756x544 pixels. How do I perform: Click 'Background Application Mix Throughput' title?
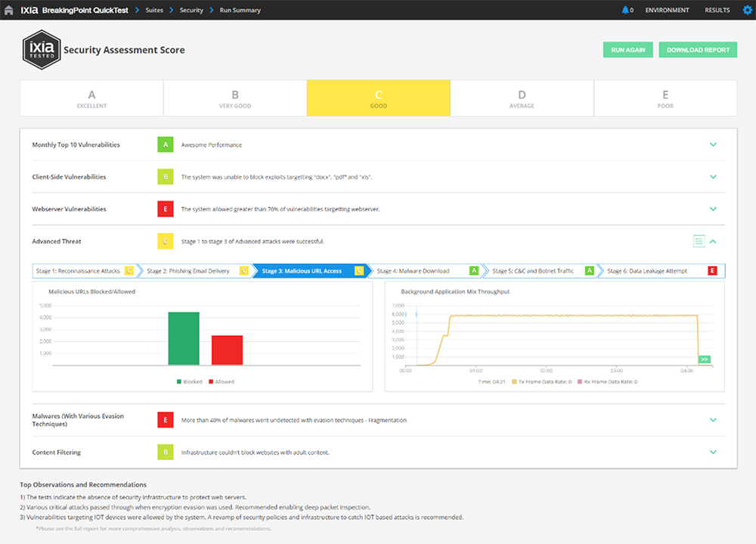[x=455, y=291]
